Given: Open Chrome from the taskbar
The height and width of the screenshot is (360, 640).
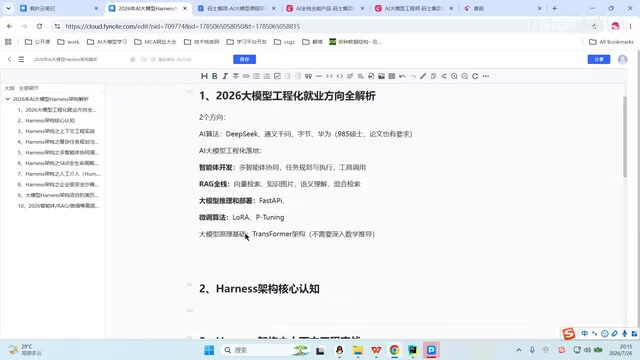Looking at the screenshot, I should point(394,350).
